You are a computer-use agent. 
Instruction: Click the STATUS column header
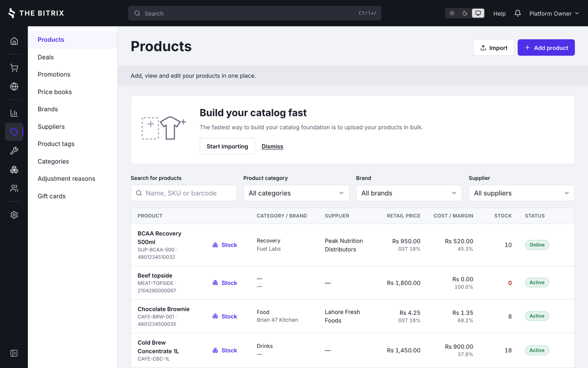point(535,216)
